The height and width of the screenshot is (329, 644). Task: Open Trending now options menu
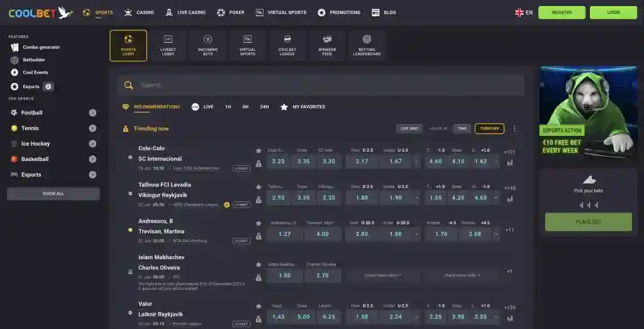pos(514,128)
